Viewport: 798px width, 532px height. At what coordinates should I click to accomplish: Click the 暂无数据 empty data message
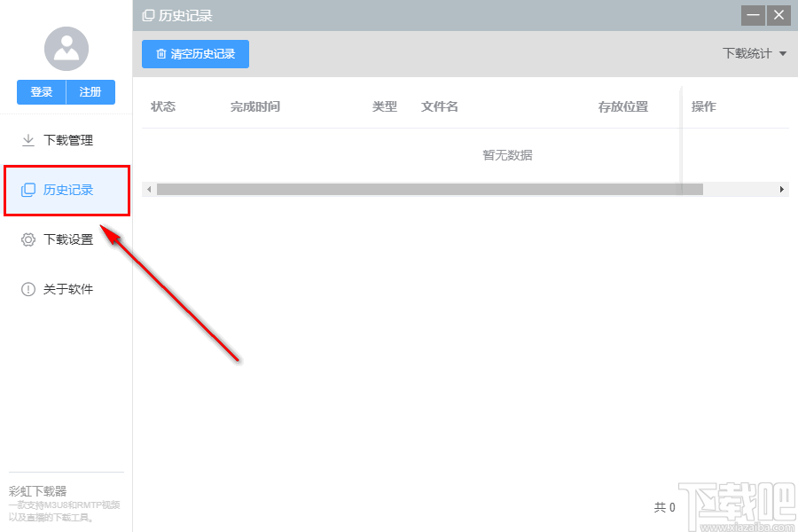pyautogui.click(x=506, y=154)
